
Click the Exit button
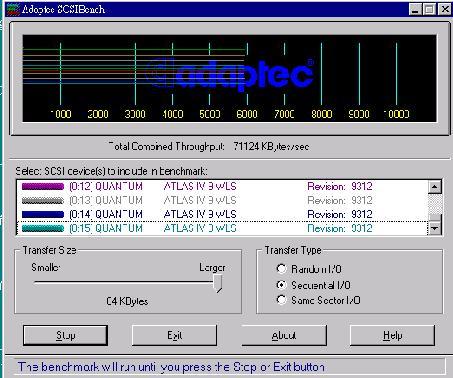coord(174,335)
